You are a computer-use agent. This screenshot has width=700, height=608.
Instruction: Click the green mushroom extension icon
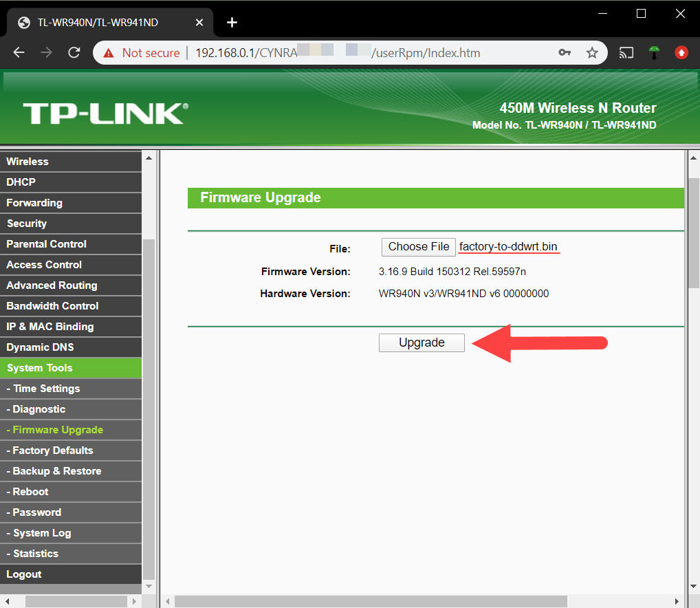(654, 53)
